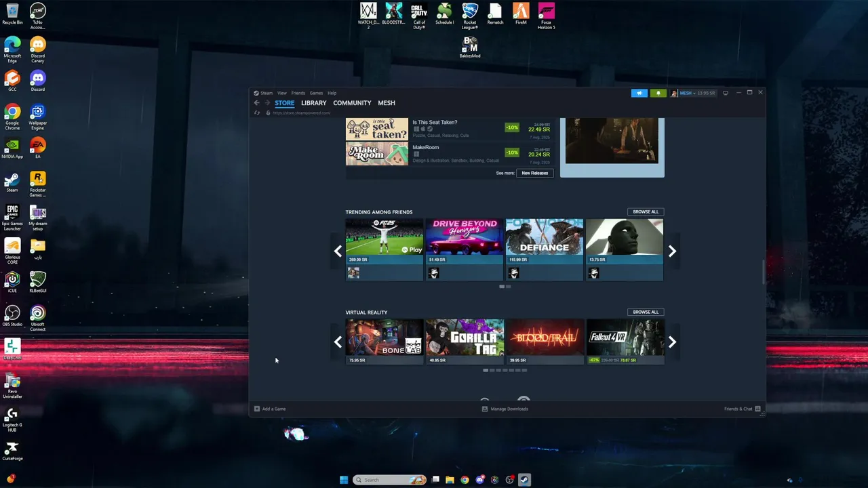The height and width of the screenshot is (488, 868).
Task: Open Gorilla Tag VR game card
Action: [x=465, y=342]
